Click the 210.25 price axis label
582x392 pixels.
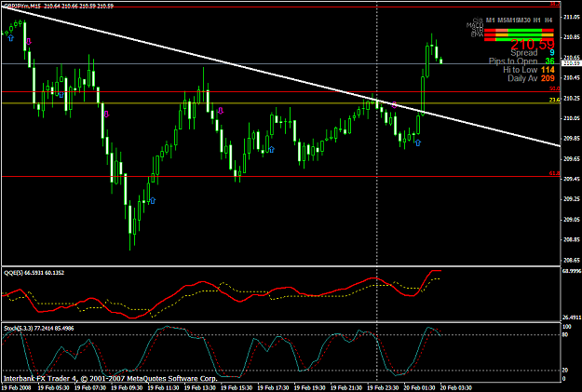(x=571, y=98)
